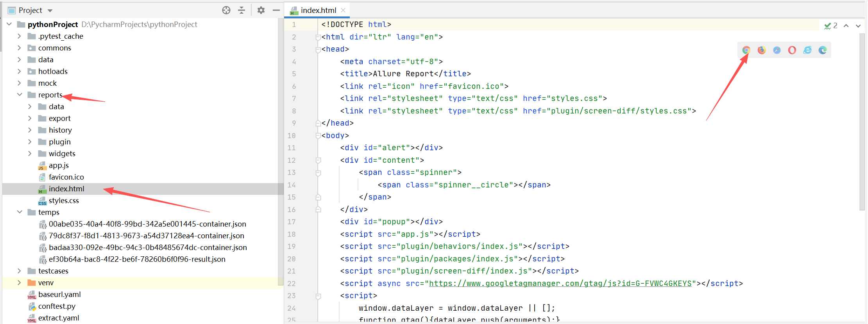
Task: Expand the testcases folder
Action: click(x=20, y=271)
